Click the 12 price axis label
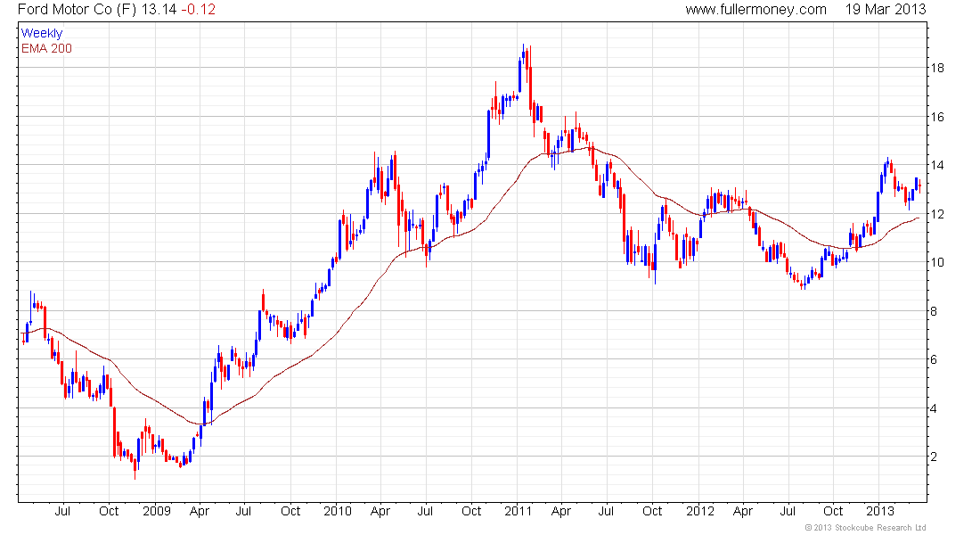This screenshot has height=535, width=980. click(x=937, y=214)
